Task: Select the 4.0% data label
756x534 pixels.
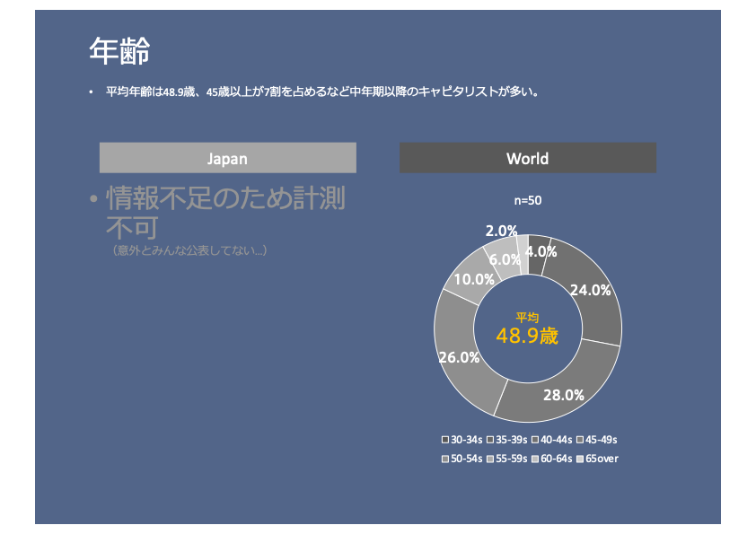Action: (x=541, y=251)
